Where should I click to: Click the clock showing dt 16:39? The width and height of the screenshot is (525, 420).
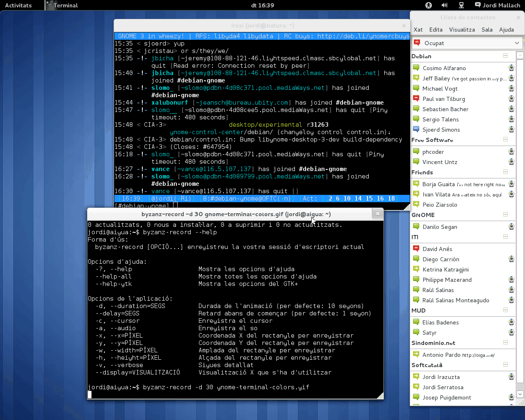[262, 5]
